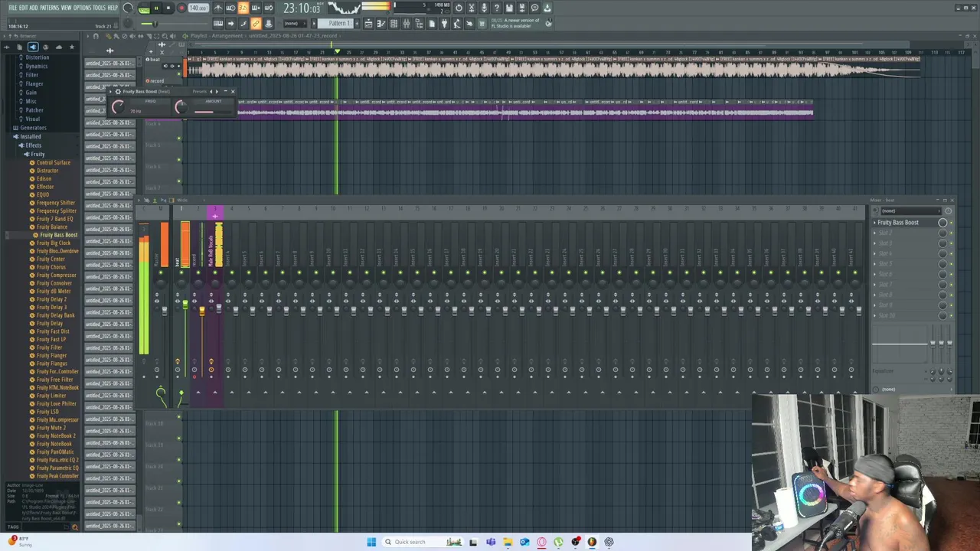Collapse the Installed folder in browser

coord(31,136)
